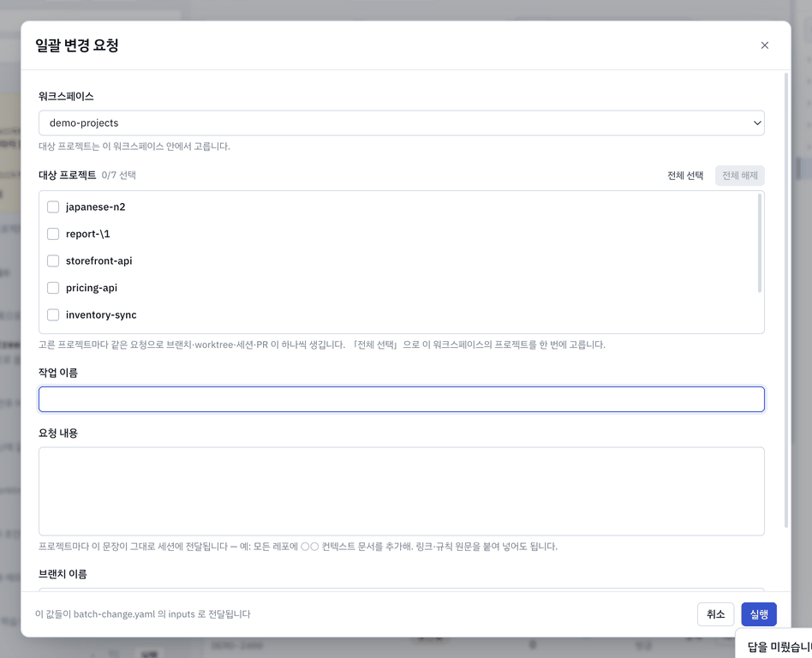This screenshot has height=658, width=812.
Task: Check the report-\1 project checkbox
Action: click(53, 234)
